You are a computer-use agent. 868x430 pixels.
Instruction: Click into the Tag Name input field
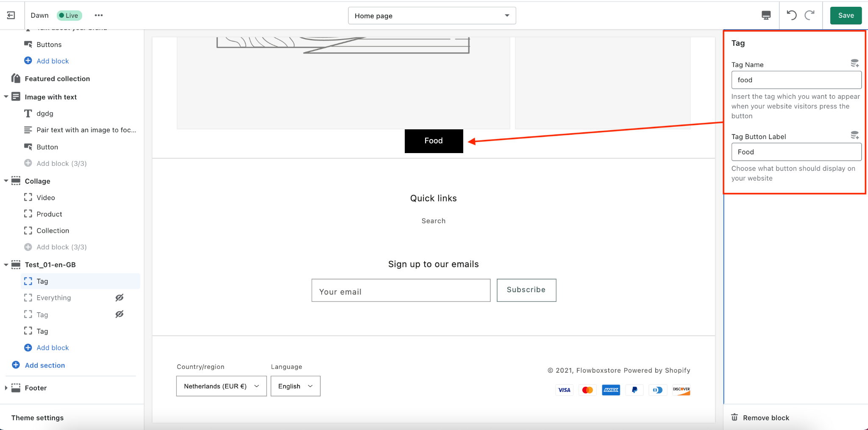pyautogui.click(x=796, y=80)
